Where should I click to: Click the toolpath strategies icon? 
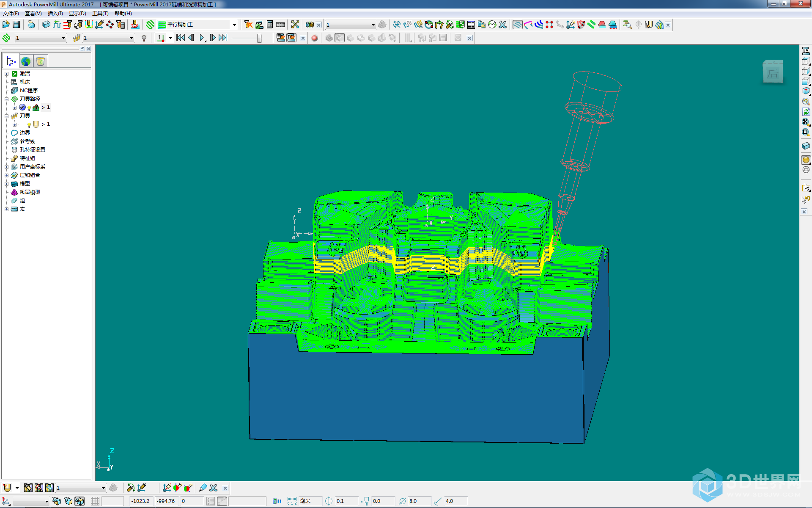point(150,25)
